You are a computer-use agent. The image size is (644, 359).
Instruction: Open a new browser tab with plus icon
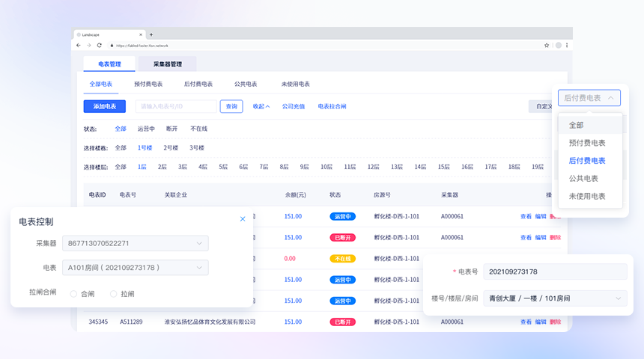point(151,34)
